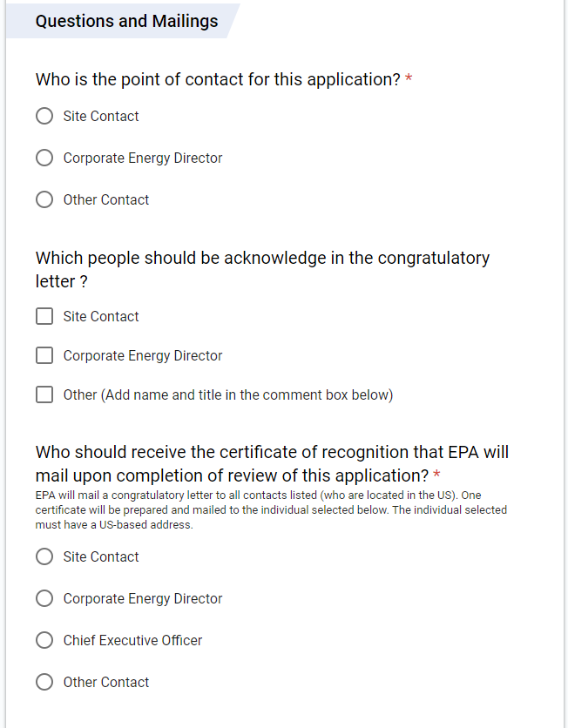The height and width of the screenshot is (728, 568).
Task: Pick Other Contact as certificate recipient
Action: click(44, 683)
